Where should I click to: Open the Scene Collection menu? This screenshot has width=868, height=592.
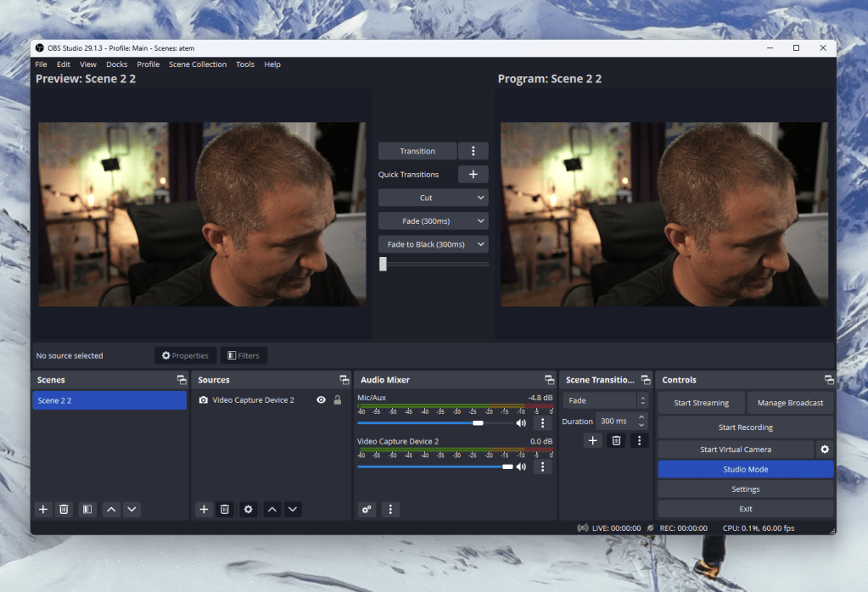click(198, 64)
